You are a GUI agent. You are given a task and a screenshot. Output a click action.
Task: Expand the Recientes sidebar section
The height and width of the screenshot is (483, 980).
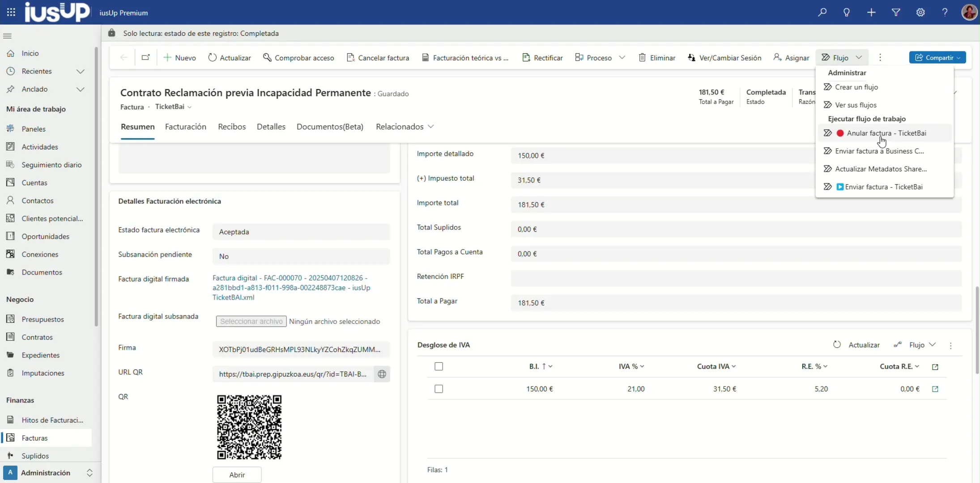81,72
